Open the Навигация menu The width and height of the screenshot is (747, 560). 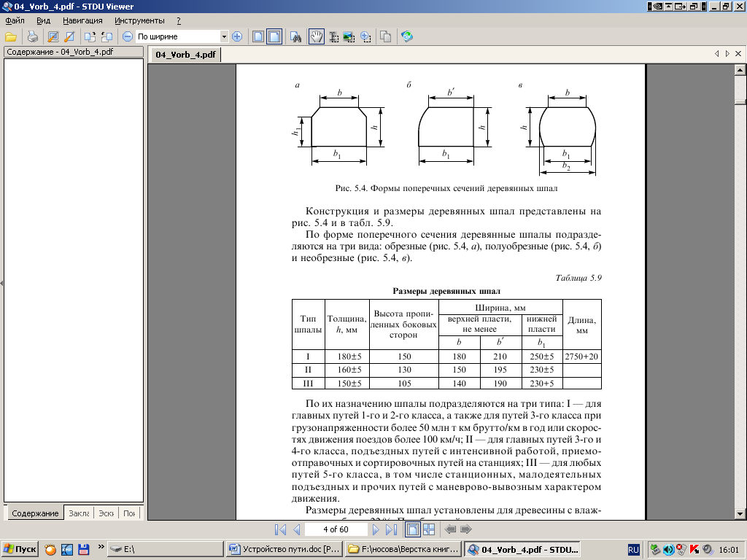pyautogui.click(x=82, y=20)
